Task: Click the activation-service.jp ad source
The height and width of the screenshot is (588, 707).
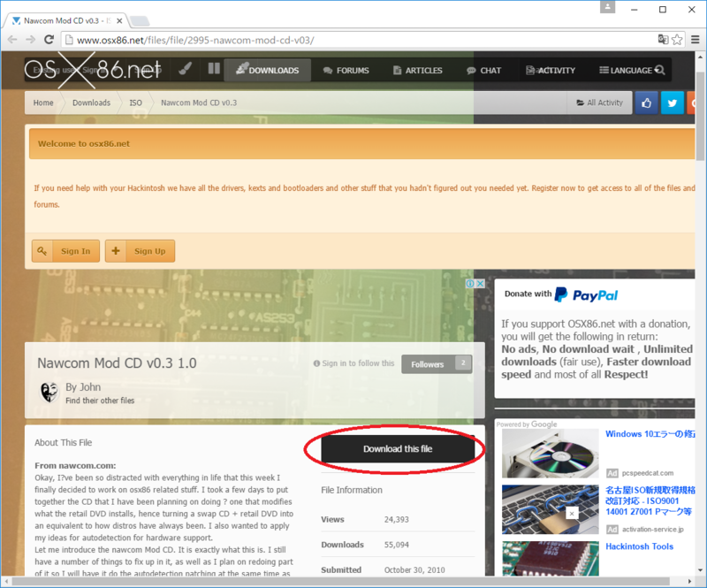Action: tap(652, 529)
